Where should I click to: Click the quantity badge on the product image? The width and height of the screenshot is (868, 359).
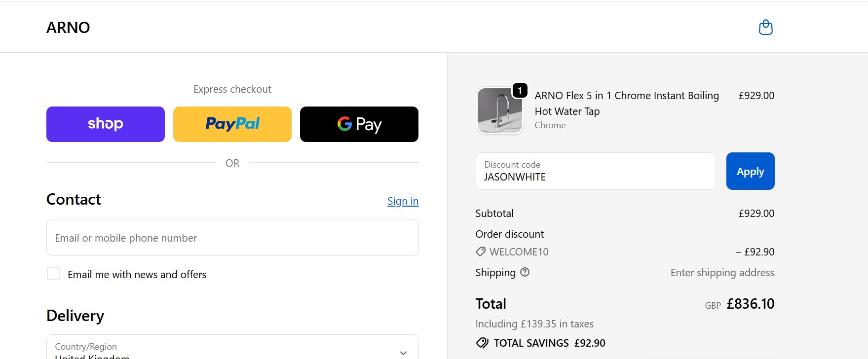click(x=520, y=91)
